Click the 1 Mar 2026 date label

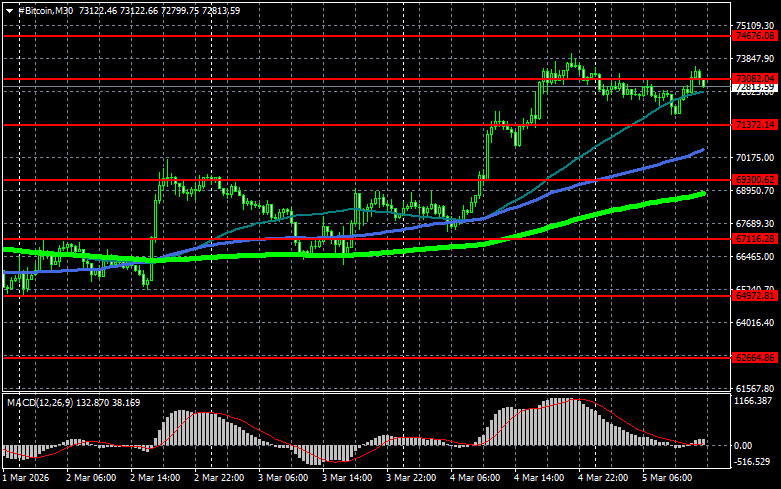click(x=26, y=478)
